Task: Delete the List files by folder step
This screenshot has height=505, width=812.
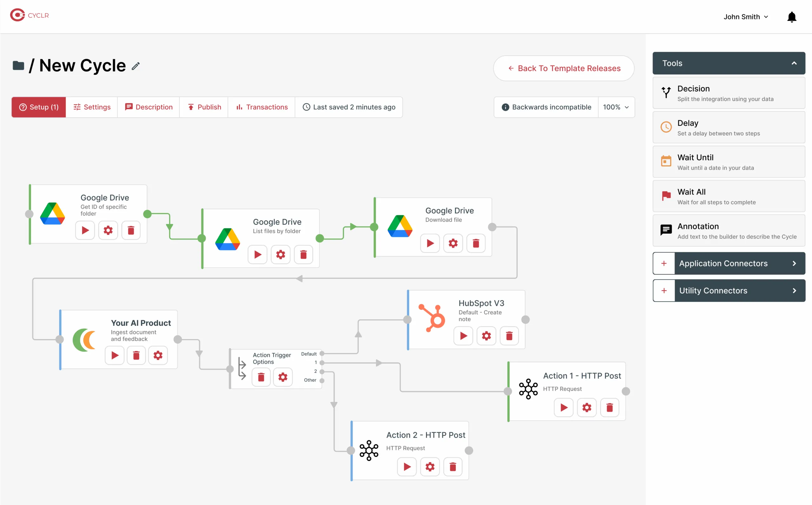Action: pyautogui.click(x=303, y=254)
